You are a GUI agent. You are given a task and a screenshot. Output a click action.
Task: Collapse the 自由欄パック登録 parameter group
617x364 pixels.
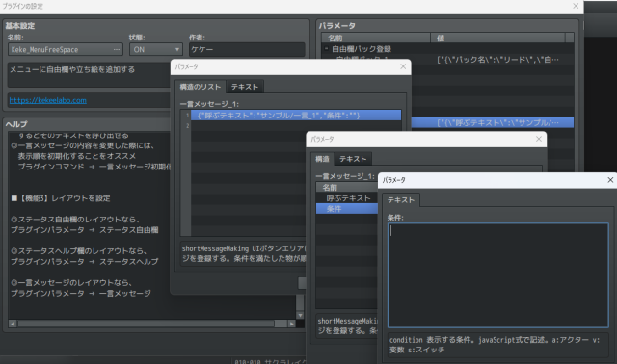coord(326,49)
